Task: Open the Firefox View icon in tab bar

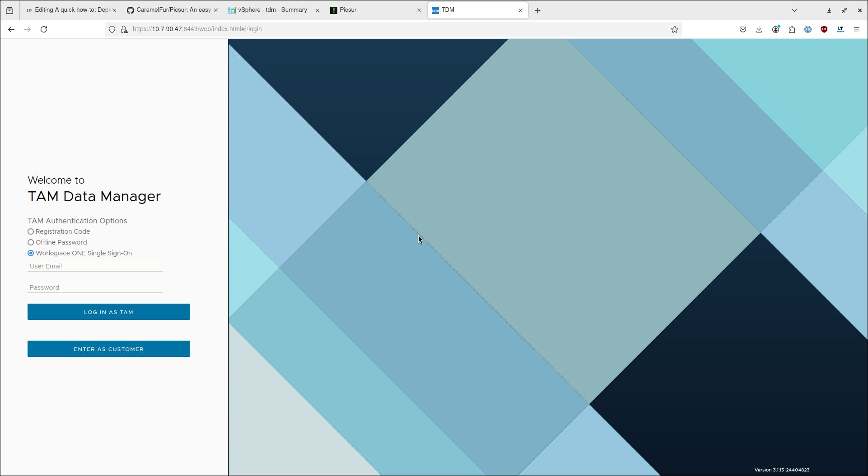Action: point(9,10)
